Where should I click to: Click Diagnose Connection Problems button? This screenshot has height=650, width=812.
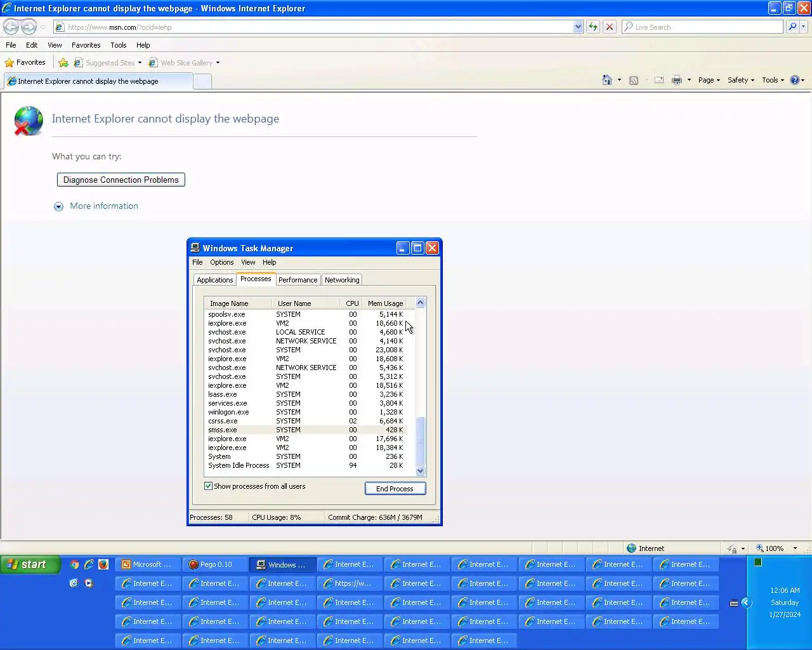121,180
